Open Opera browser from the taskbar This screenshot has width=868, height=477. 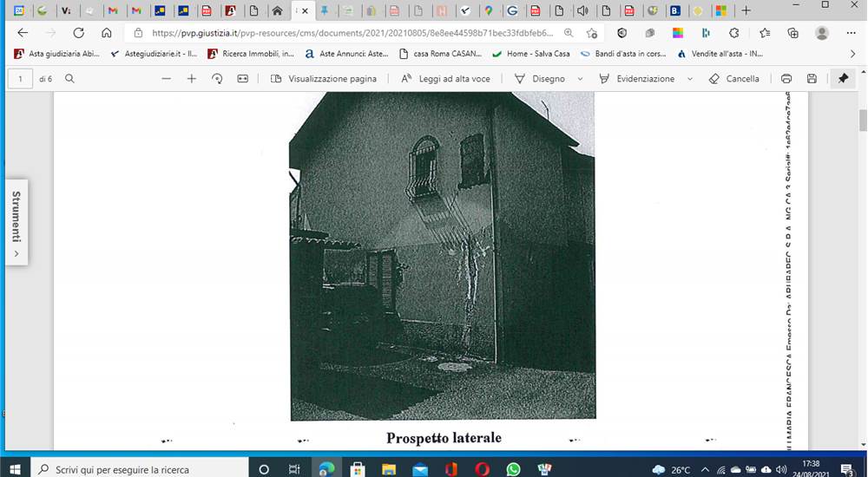[x=482, y=469]
